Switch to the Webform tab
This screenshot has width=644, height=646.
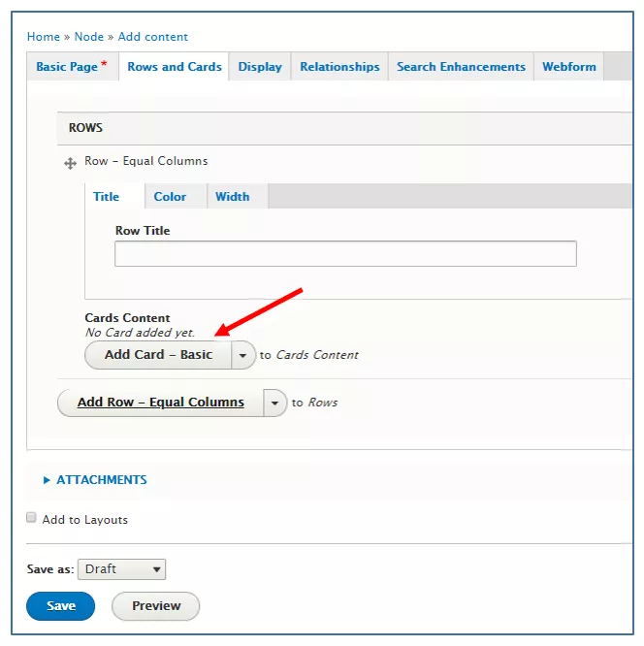coord(569,66)
